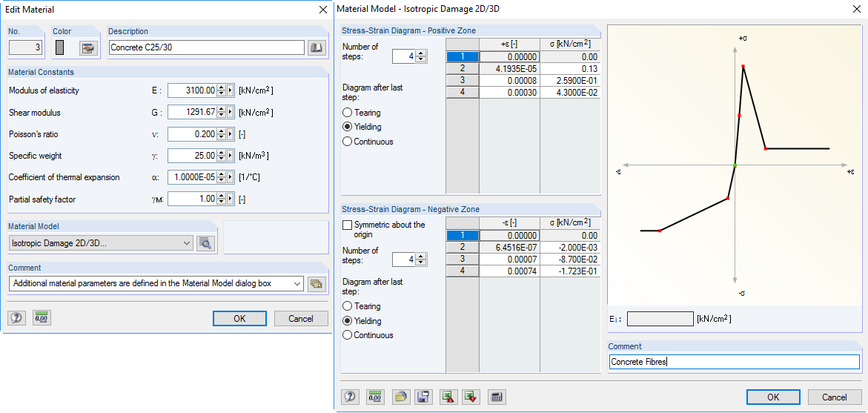Open thermal expansion coefficient arrow menu
Viewport: 868px width, 413px height.
point(231,177)
